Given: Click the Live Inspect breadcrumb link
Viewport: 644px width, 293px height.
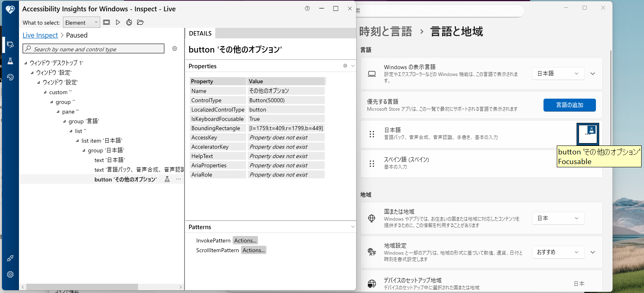Looking at the screenshot, I should (40, 35).
